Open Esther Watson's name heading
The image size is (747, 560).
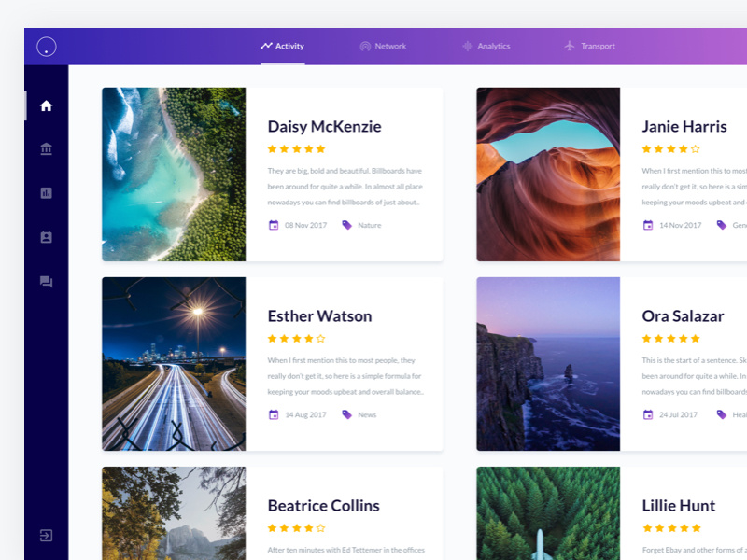point(319,316)
